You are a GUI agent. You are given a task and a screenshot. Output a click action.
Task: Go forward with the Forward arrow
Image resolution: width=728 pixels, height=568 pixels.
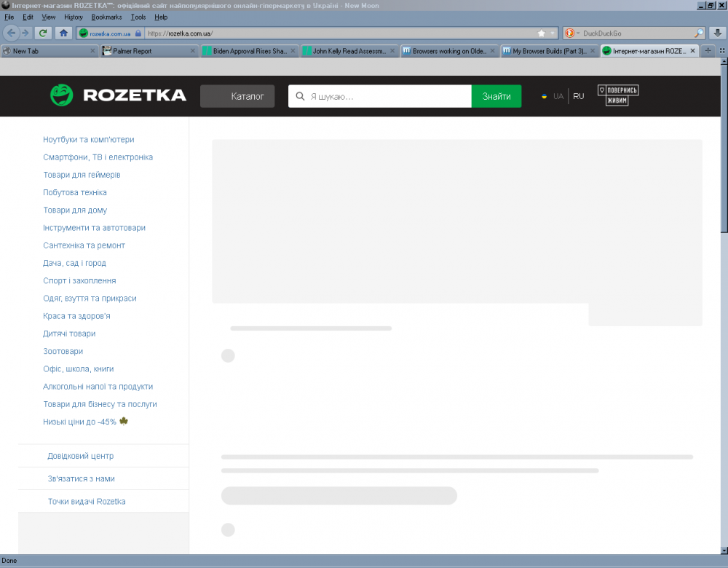(26, 33)
